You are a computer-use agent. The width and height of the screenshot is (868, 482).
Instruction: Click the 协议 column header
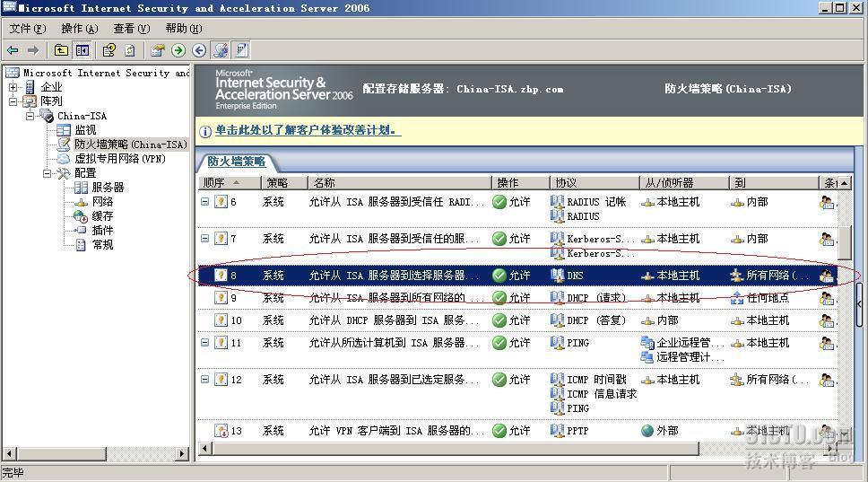[x=595, y=183]
